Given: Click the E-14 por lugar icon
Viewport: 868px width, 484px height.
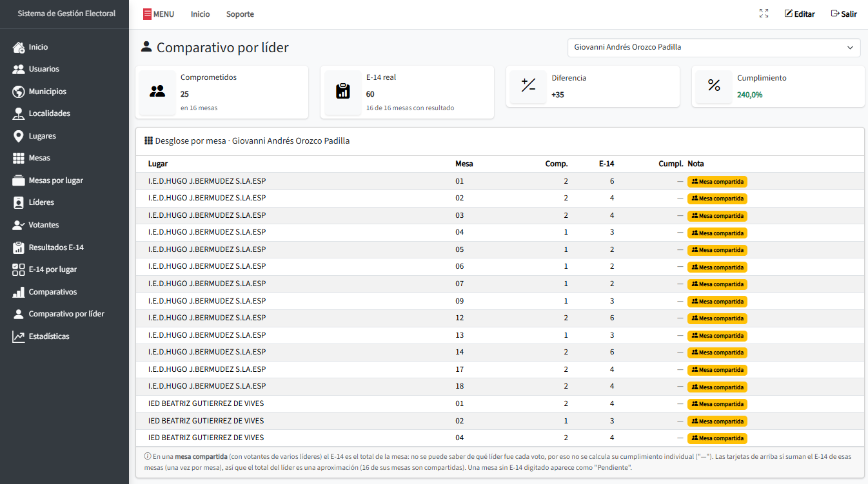Looking at the screenshot, I should click(18, 269).
